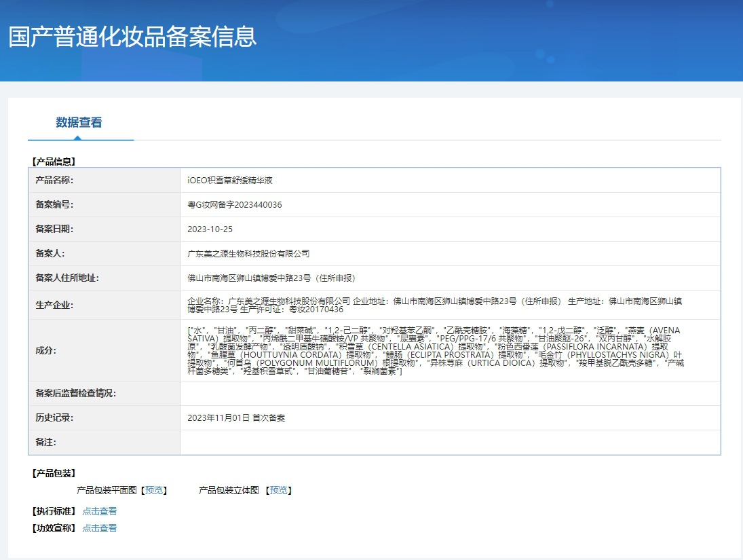Click the 产品名称 row label
Image resolution: width=743 pixels, height=560 pixels.
pyautogui.click(x=54, y=181)
